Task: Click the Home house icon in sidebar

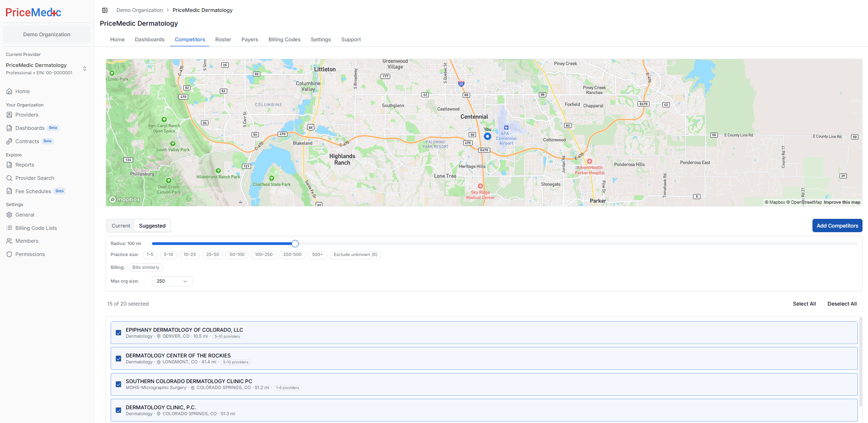Action: coord(9,91)
